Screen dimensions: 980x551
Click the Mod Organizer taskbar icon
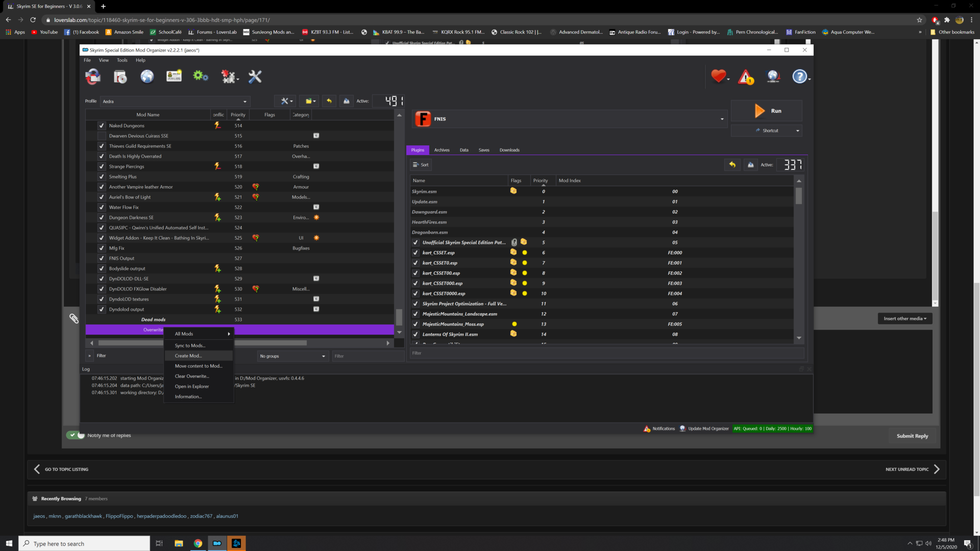click(x=217, y=543)
